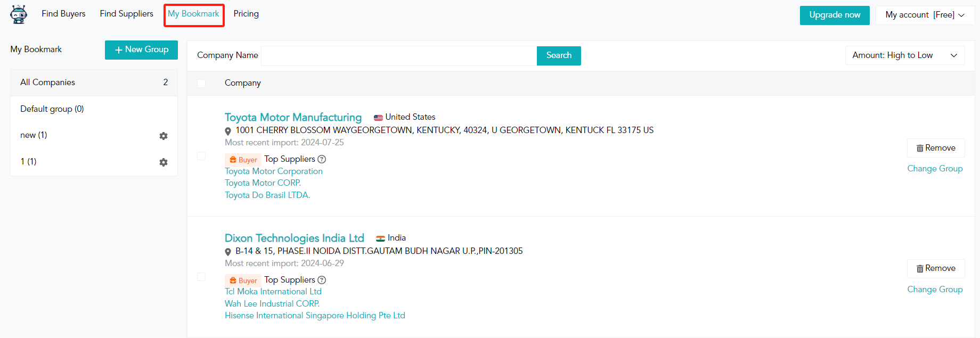Focus the Company Name search field

(399, 55)
